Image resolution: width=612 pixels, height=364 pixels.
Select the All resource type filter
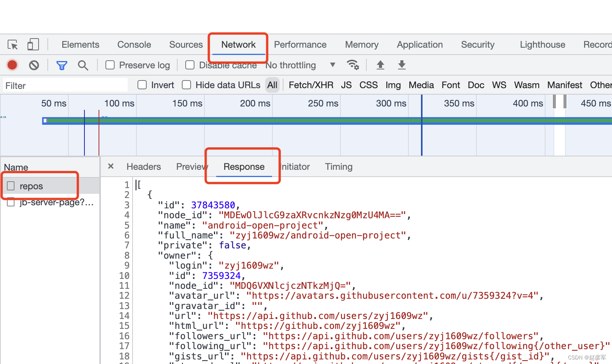click(x=272, y=85)
